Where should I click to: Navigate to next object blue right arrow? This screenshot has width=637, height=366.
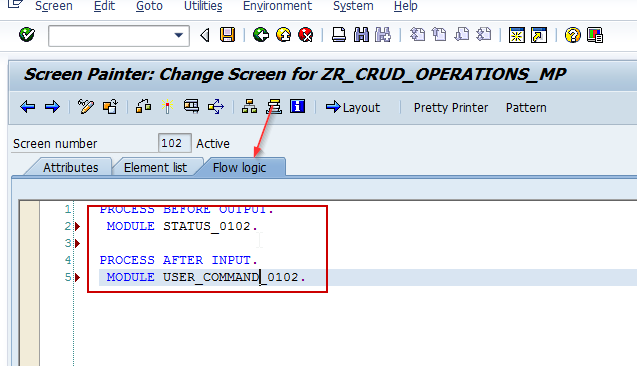pyautogui.click(x=52, y=107)
